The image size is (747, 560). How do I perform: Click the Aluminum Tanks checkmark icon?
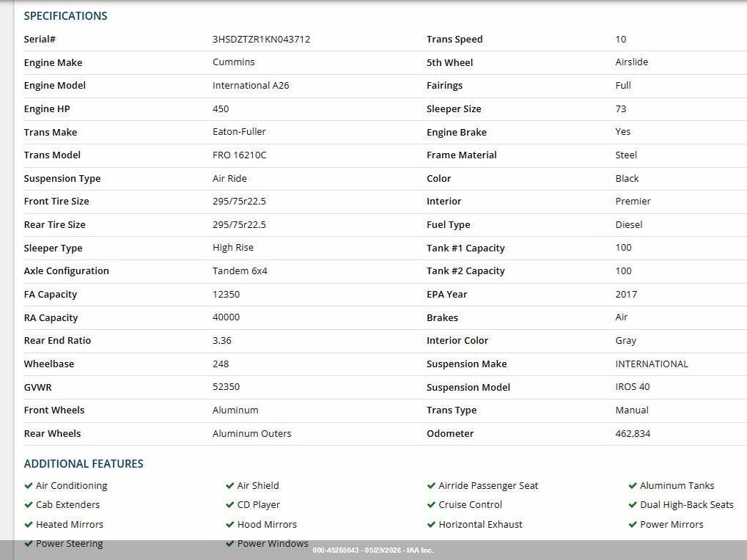click(633, 486)
